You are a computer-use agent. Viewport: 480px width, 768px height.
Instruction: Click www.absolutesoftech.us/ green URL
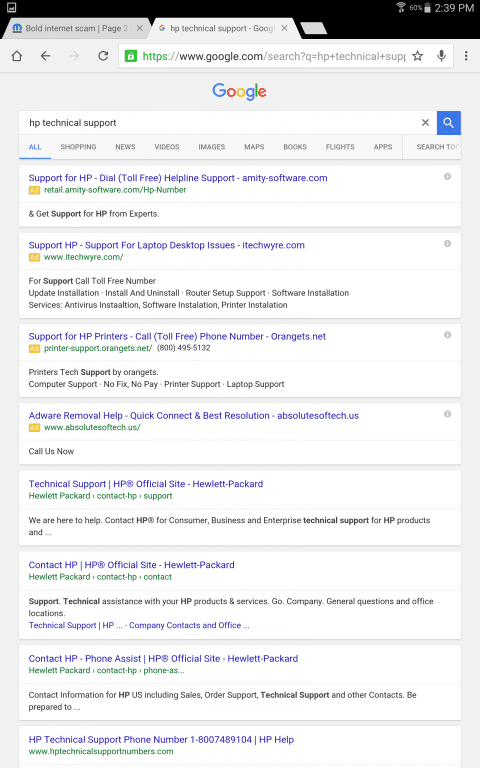[92, 427]
